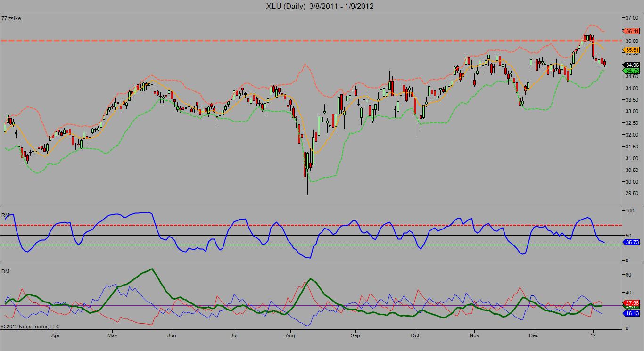The width and height of the screenshot is (644, 351).
Task: Select the red dashed horizontal line at 36.00
Action: (x=311, y=41)
